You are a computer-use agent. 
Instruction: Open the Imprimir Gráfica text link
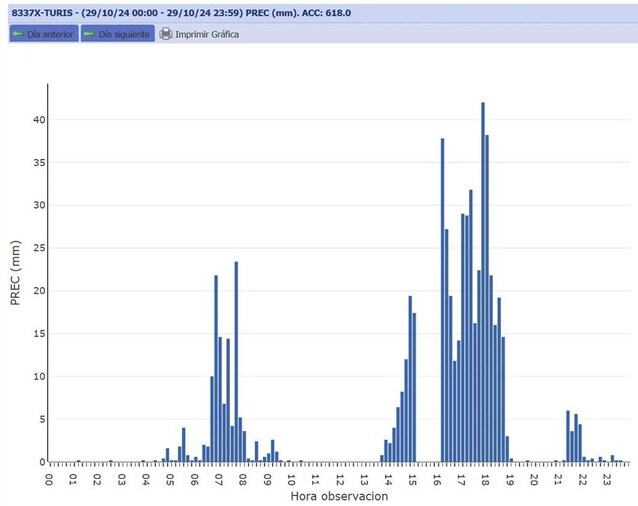click(207, 34)
